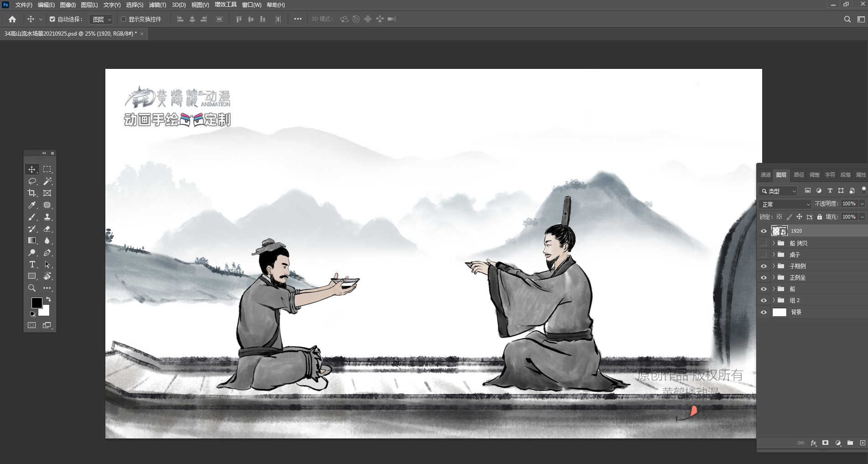Image resolution: width=868 pixels, height=464 pixels.
Task: Switch to the 通道 tab
Action: click(765, 175)
